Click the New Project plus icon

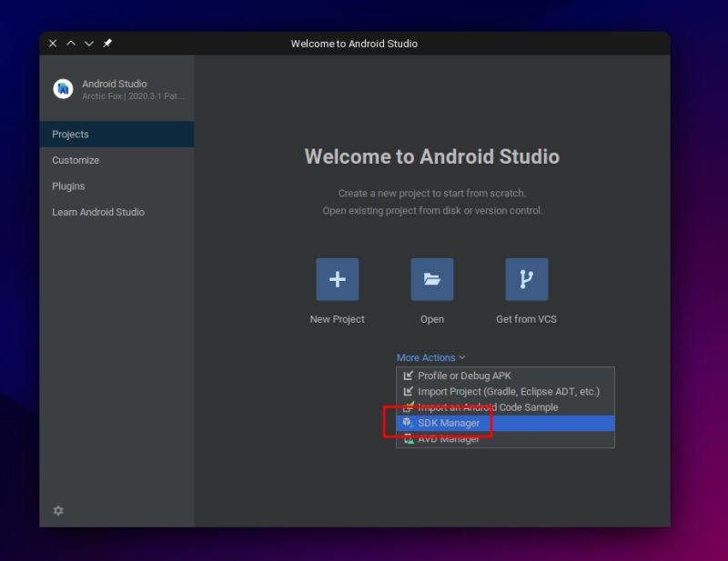[337, 279]
